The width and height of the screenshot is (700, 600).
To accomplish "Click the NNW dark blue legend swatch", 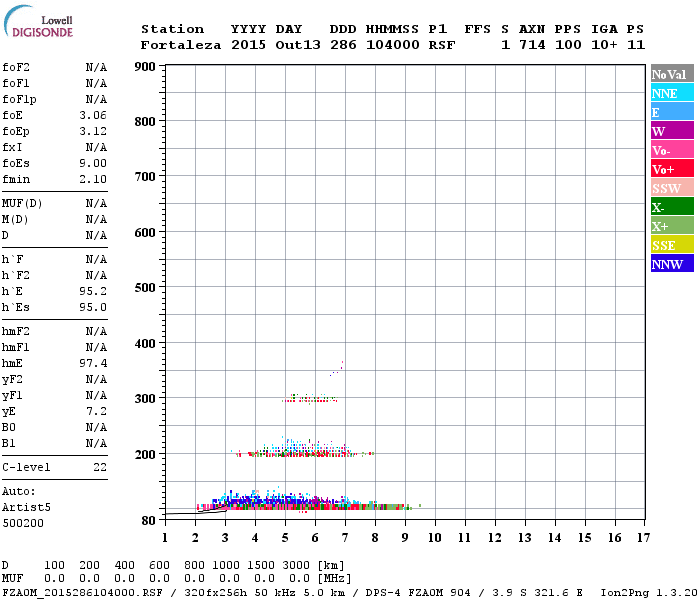I will click(x=672, y=263).
